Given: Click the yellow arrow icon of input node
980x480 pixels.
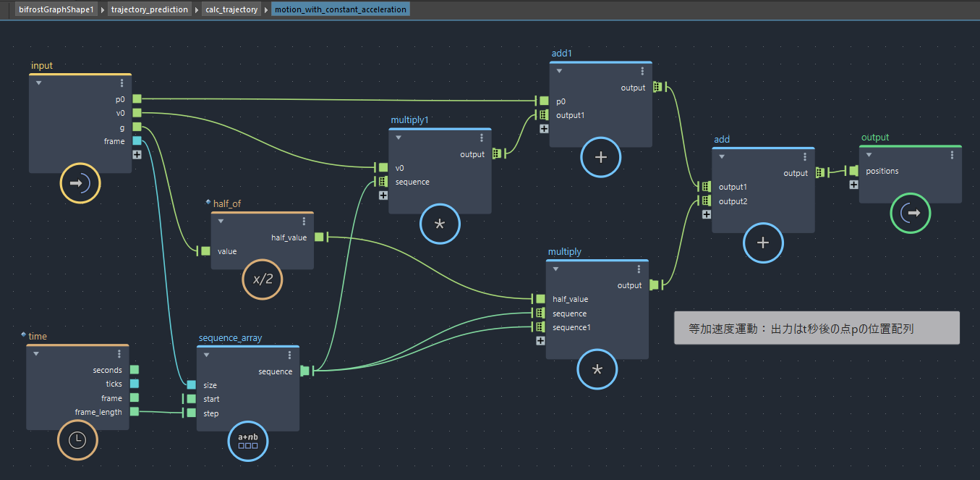Looking at the screenshot, I should pyautogui.click(x=80, y=183).
